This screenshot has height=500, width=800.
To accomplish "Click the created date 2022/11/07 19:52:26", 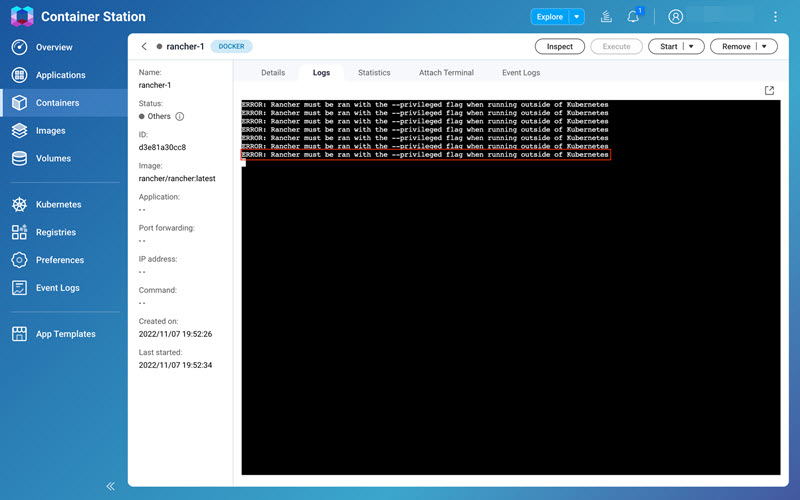I will coord(176,334).
